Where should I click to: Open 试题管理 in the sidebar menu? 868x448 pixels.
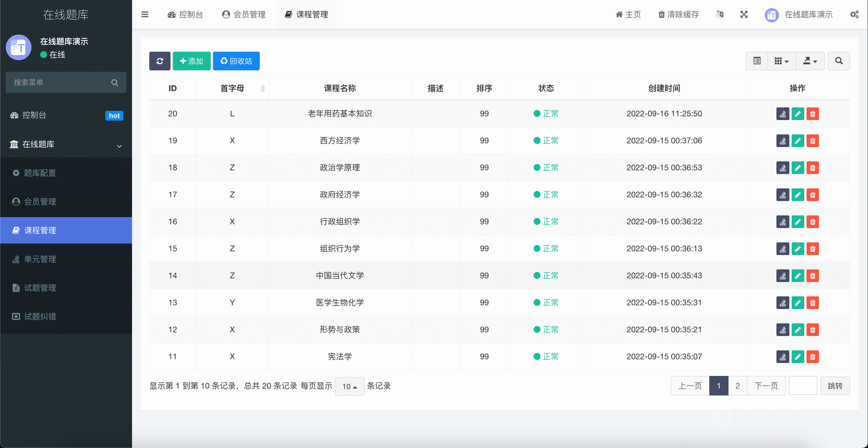(40, 288)
